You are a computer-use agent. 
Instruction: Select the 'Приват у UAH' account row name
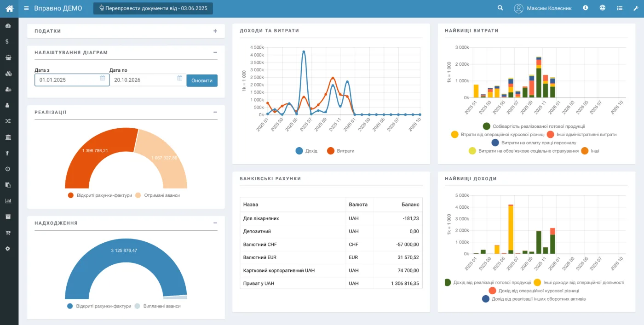pyautogui.click(x=259, y=283)
